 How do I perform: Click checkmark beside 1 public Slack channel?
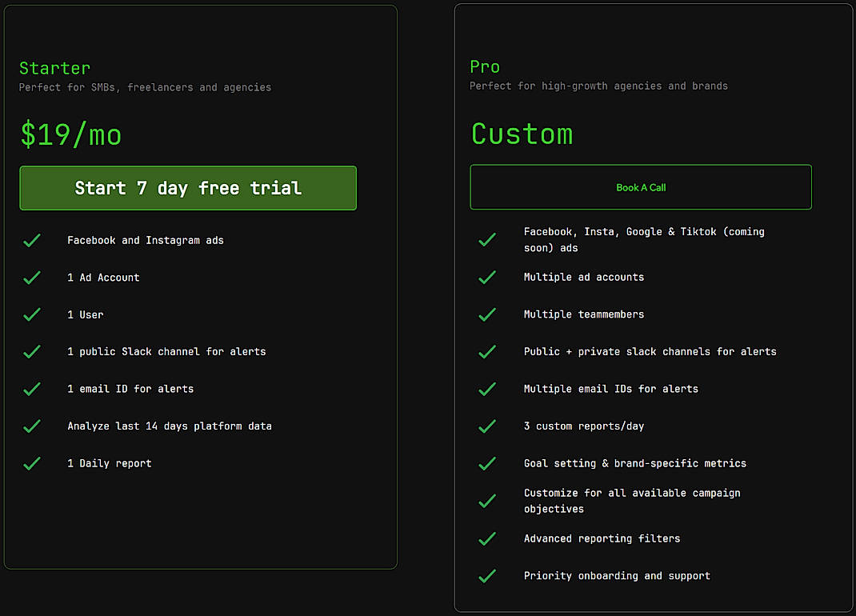coord(32,352)
